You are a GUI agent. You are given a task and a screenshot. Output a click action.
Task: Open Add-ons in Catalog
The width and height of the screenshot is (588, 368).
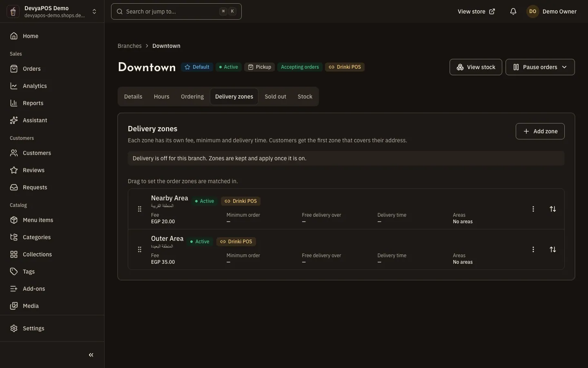click(52, 289)
